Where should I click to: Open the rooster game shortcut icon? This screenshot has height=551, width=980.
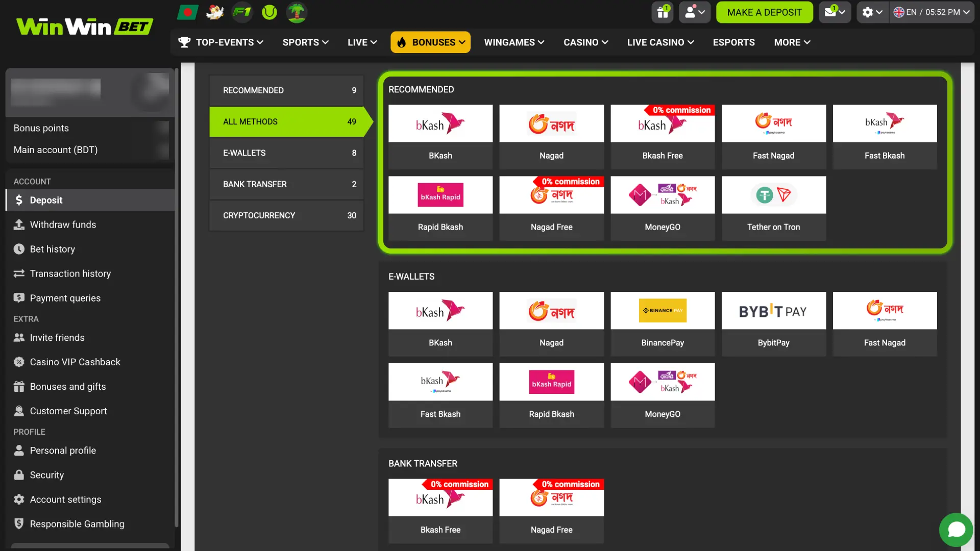pyautogui.click(x=215, y=12)
